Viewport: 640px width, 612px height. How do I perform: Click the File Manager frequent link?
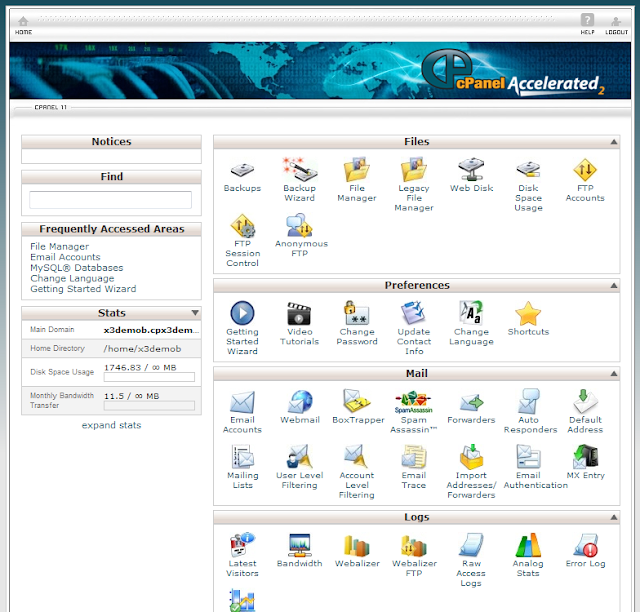point(60,247)
